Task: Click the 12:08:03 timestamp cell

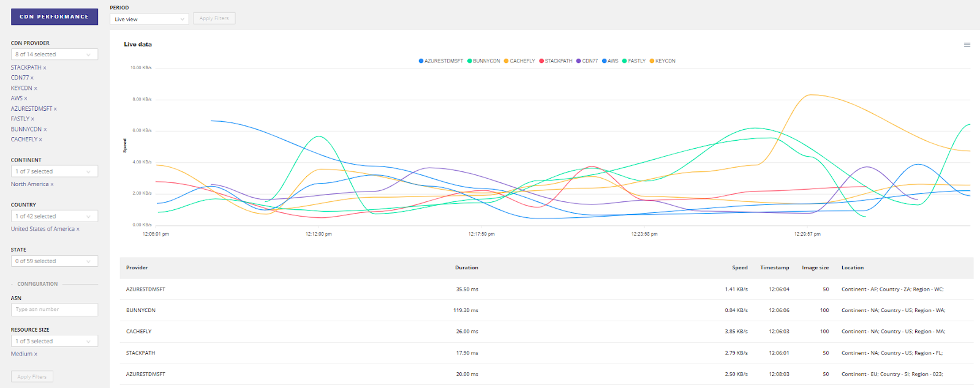Action: click(x=779, y=375)
